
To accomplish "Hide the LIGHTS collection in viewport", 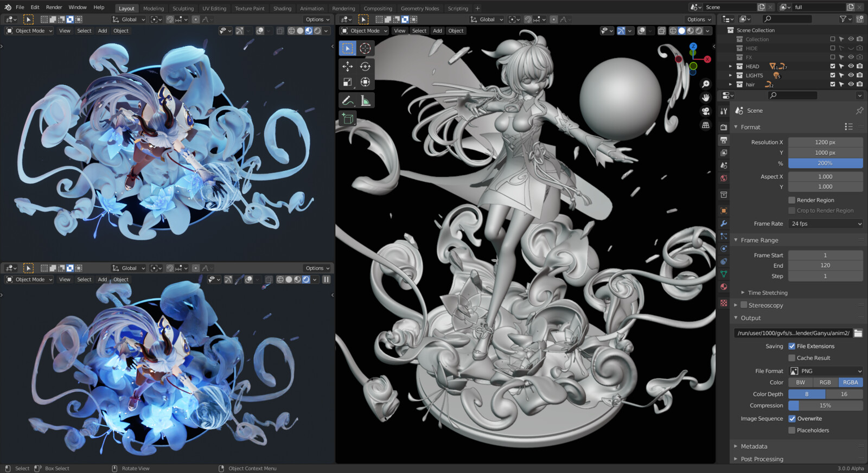I will click(x=851, y=75).
